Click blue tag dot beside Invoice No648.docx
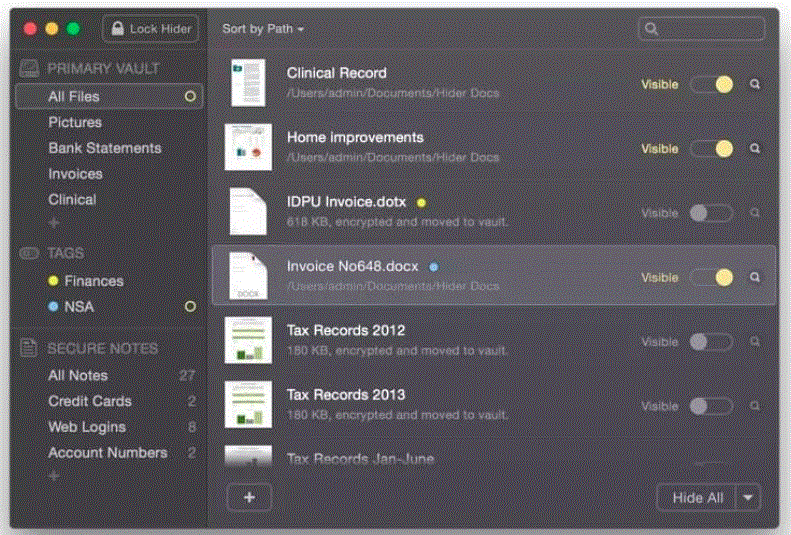Viewport: 791px width, 535px height. tap(433, 267)
